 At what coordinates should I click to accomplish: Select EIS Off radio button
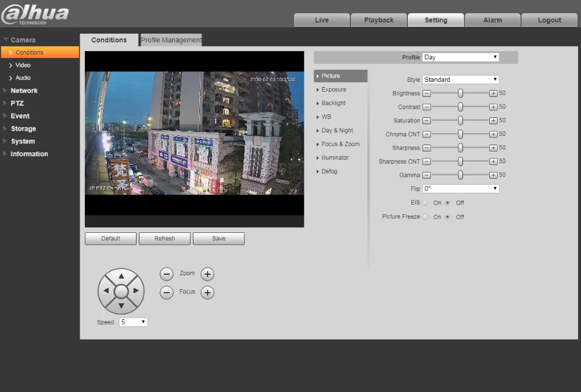[x=447, y=203]
